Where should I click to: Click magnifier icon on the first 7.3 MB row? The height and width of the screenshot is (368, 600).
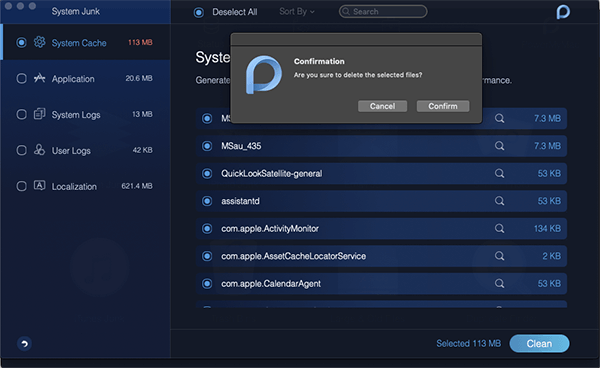click(x=499, y=118)
